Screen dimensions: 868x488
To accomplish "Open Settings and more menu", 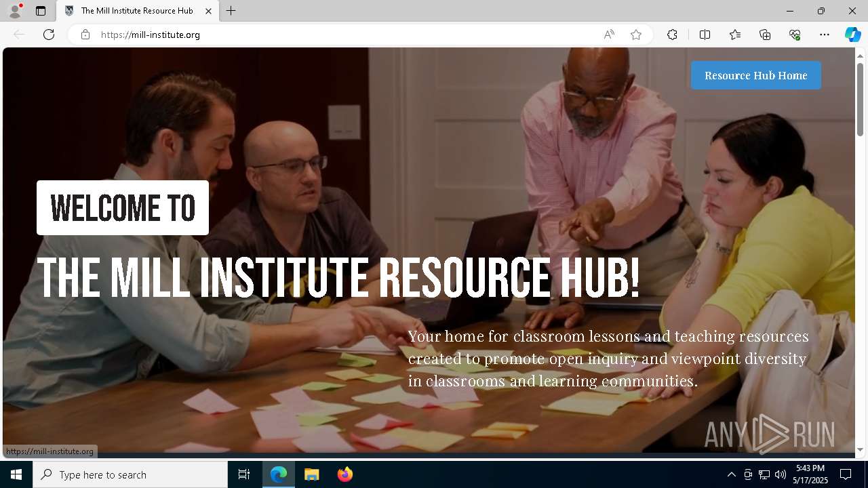I will coord(825,35).
